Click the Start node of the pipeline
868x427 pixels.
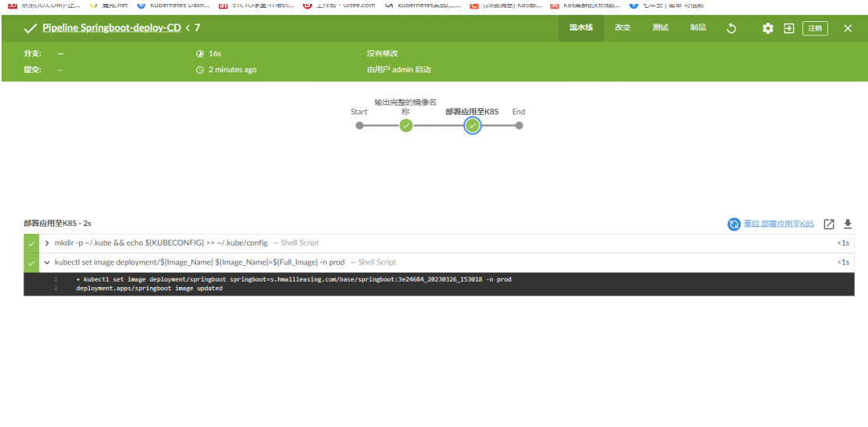(359, 125)
